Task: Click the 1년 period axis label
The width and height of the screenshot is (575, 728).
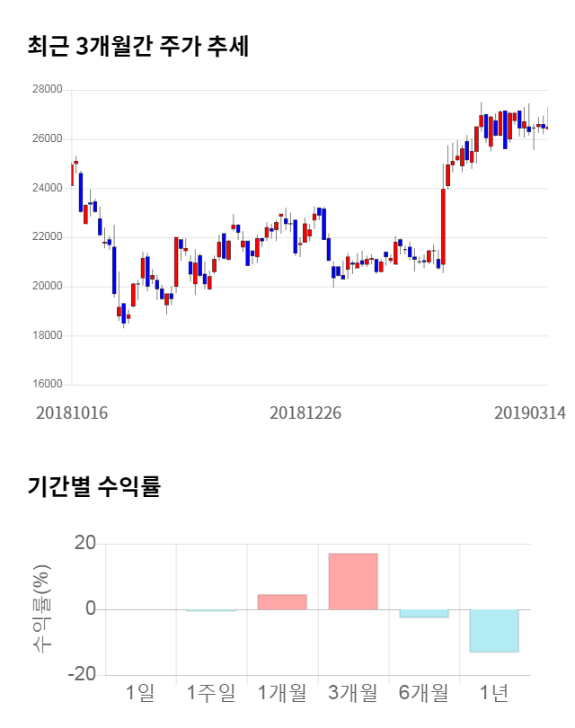Action: coord(494,693)
